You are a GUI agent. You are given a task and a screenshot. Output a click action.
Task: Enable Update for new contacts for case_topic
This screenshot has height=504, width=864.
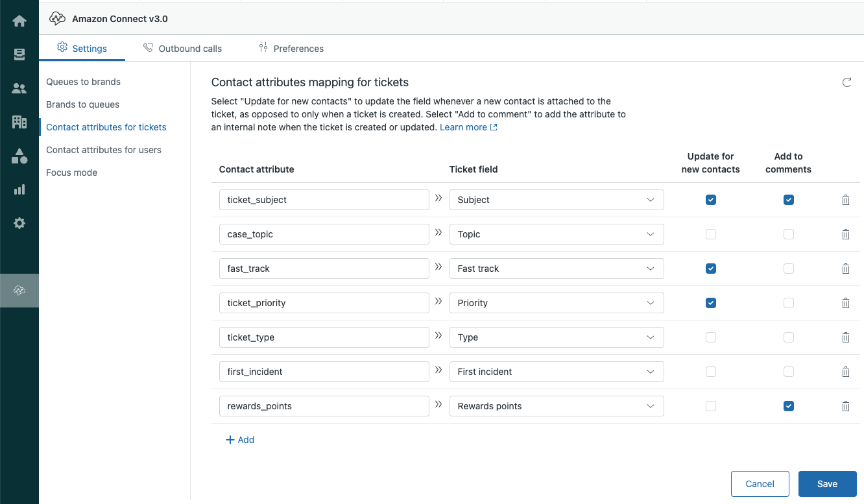(711, 234)
